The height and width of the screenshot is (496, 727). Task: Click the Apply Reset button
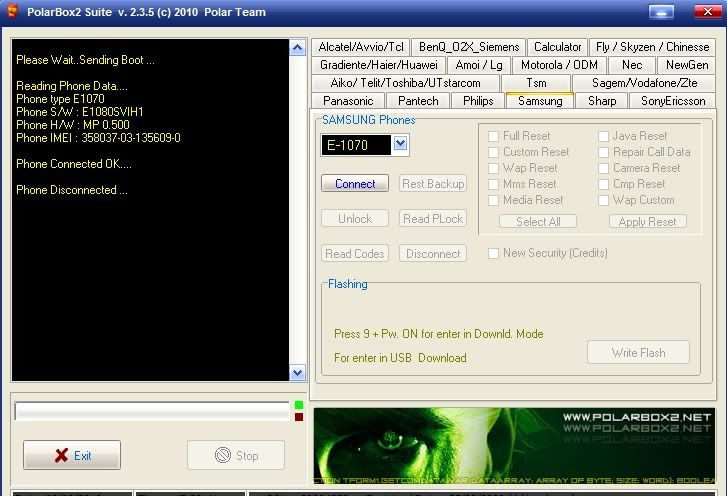pos(647,222)
